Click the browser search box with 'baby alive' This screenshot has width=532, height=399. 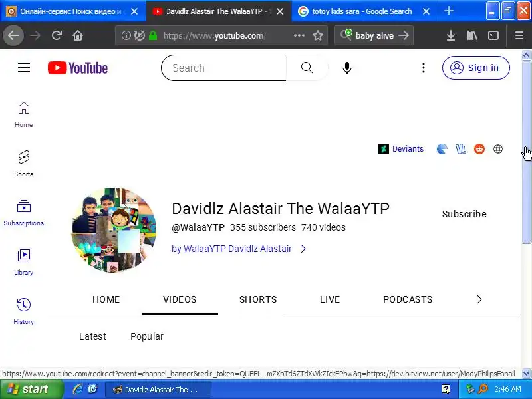click(x=374, y=35)
